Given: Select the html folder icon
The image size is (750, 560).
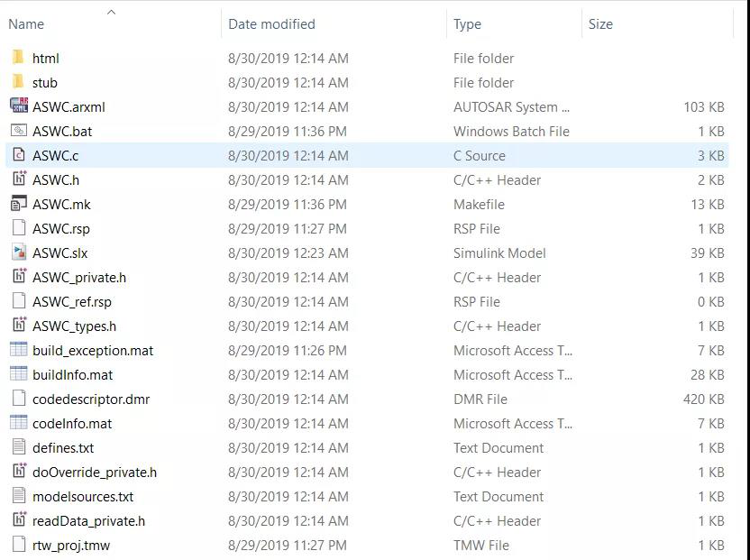Looking at the screenshot, I should 18,58.
